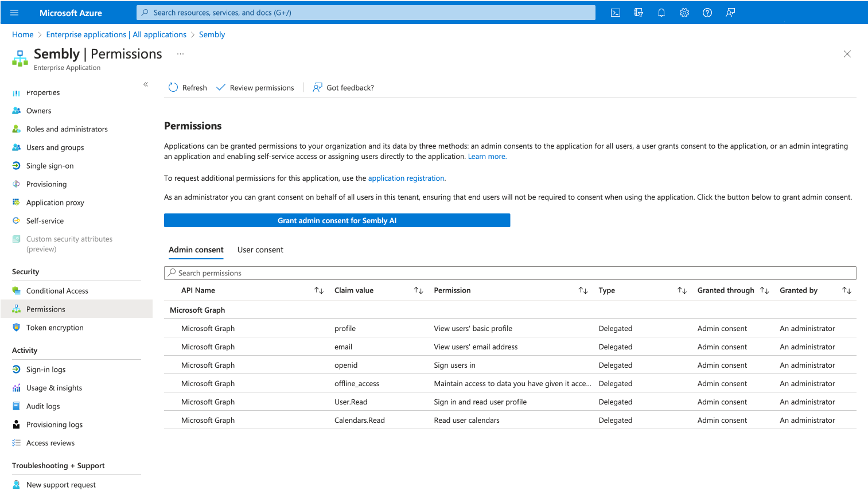Open the hamburger portal menu
Screen dimensions: 868x498
[x=14, y=13]
